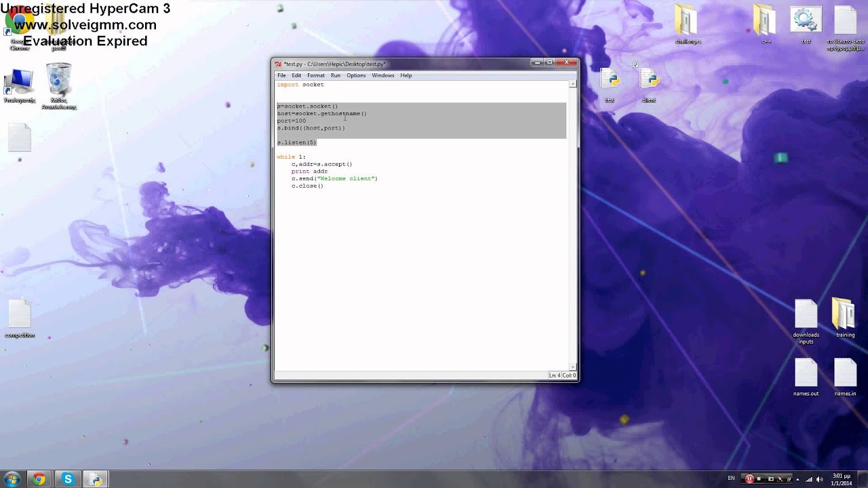This screenshot has height=488, width=868.
Task: Select the 'test' Python file on desktop
Action: click(610, 85)
